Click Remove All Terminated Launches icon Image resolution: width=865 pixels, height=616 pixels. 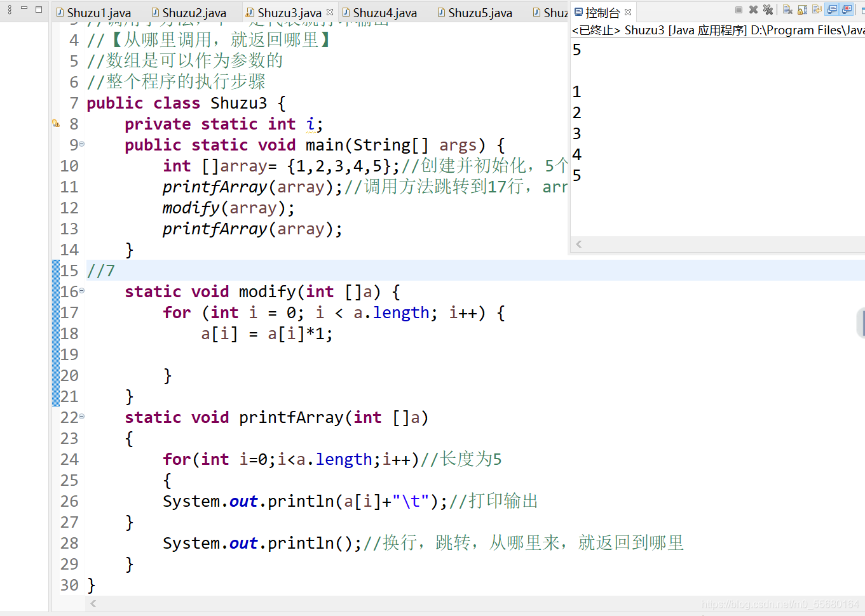(768, 10)
